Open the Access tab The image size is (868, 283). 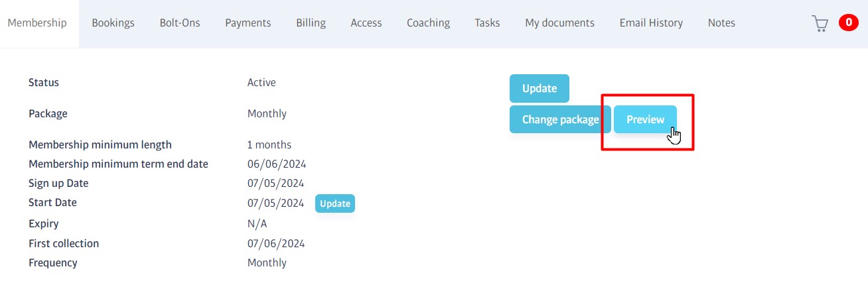click(366, 23)
